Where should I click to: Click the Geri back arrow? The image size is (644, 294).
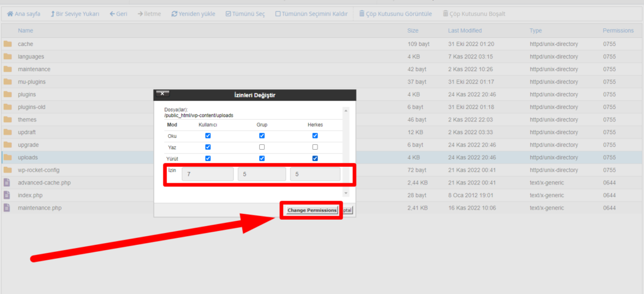pyautogui.click(x=112, y=13)
